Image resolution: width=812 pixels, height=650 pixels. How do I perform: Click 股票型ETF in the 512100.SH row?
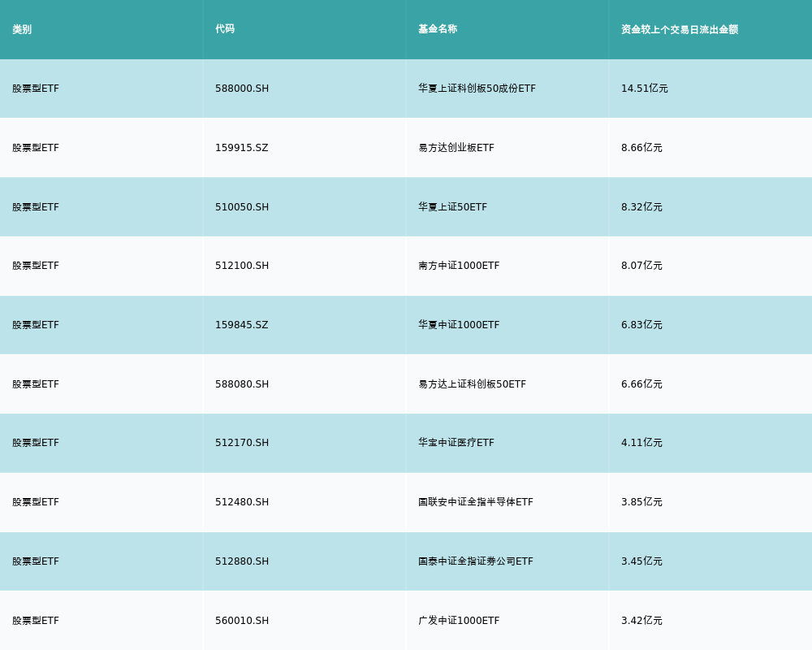pyautogui.click(x=36, y=266)
